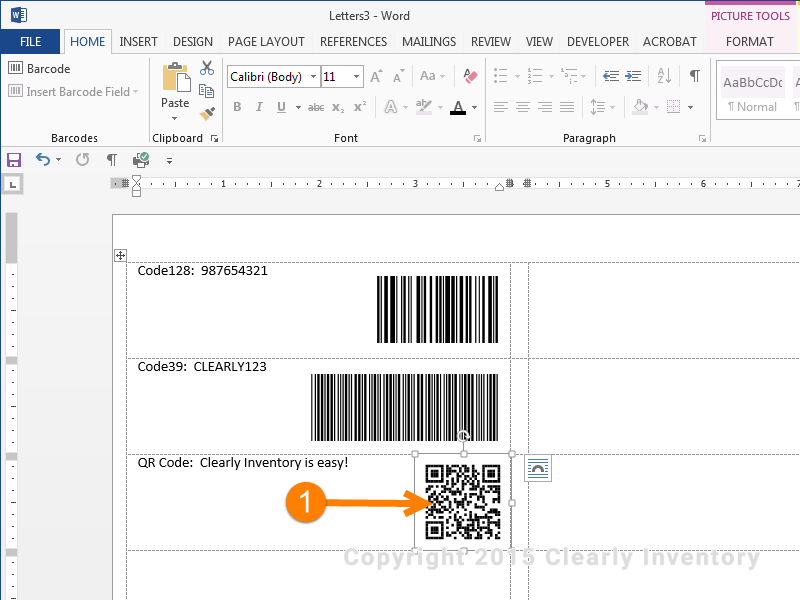Decrease indent of the paragraph
Image resolution: width=800 pixels, height=600 pixels.
(611, 77)
